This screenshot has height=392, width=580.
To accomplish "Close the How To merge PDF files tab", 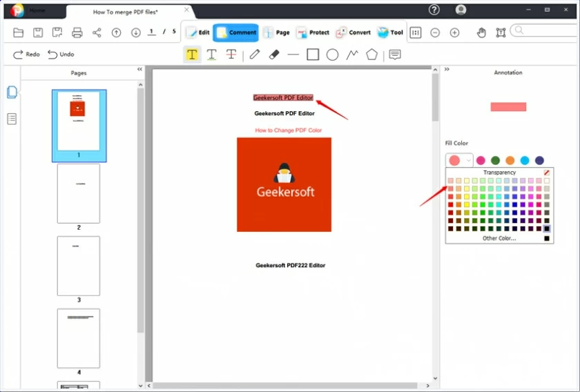I will point(187,10).
